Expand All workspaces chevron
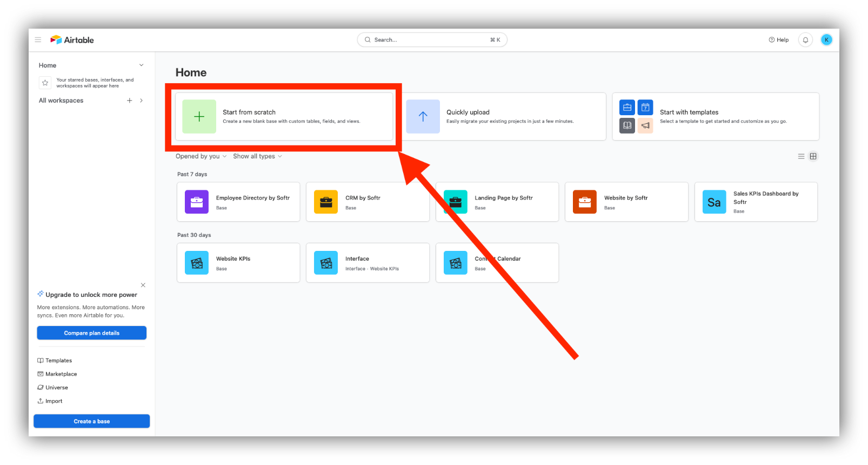868x465 pixels. click(142, 101)
